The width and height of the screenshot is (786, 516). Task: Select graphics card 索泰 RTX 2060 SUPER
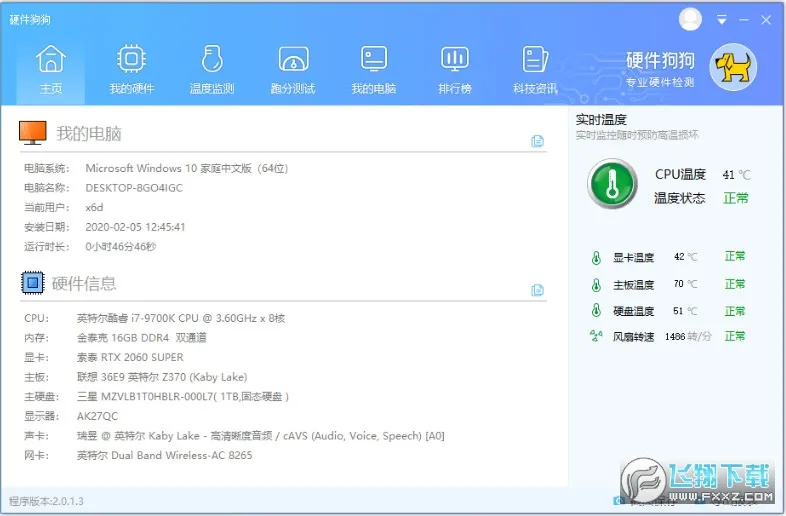click(x=130, y=358)
